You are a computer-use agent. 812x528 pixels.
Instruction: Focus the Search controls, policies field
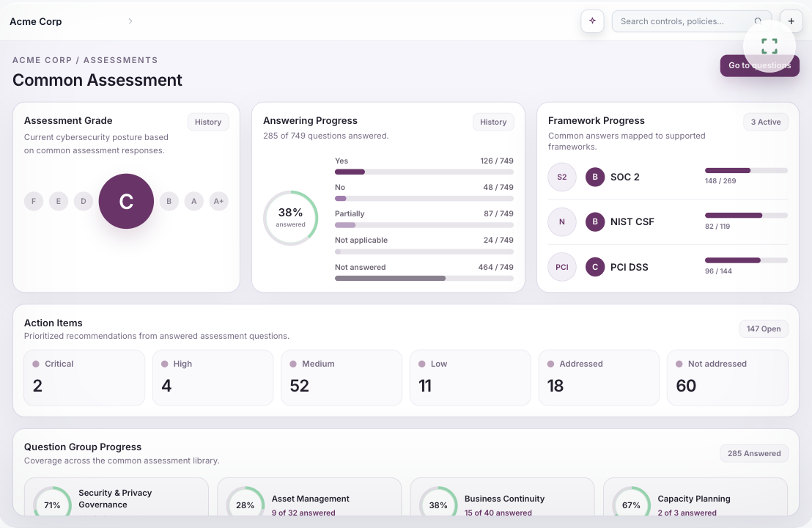(x=692, y=21)
